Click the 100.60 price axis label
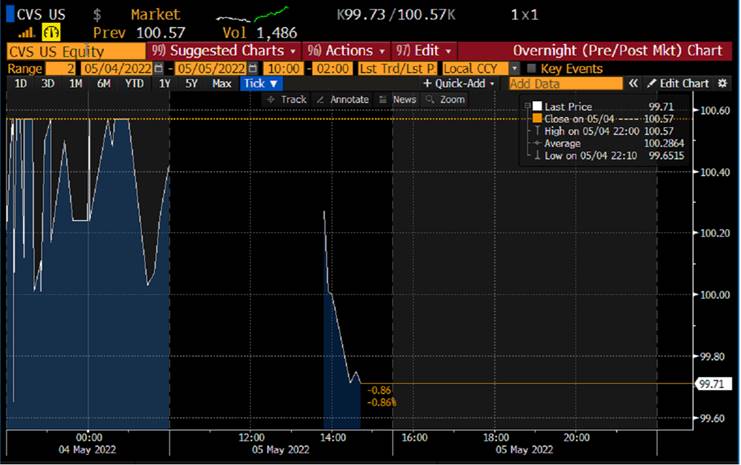This screenshot has height=465, width=741. coord(715,111)
